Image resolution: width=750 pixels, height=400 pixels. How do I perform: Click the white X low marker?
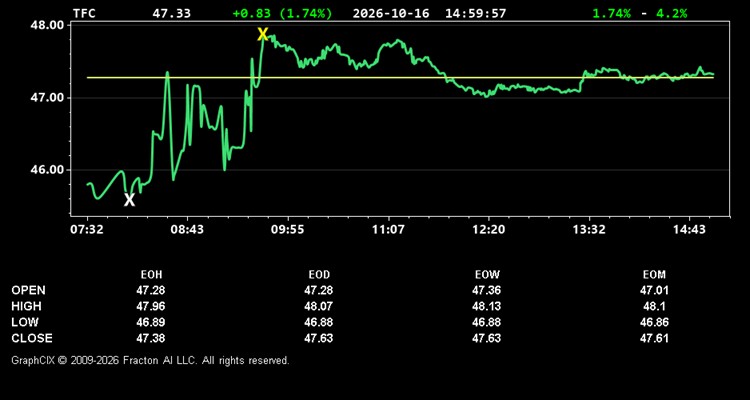pos(130,200)
